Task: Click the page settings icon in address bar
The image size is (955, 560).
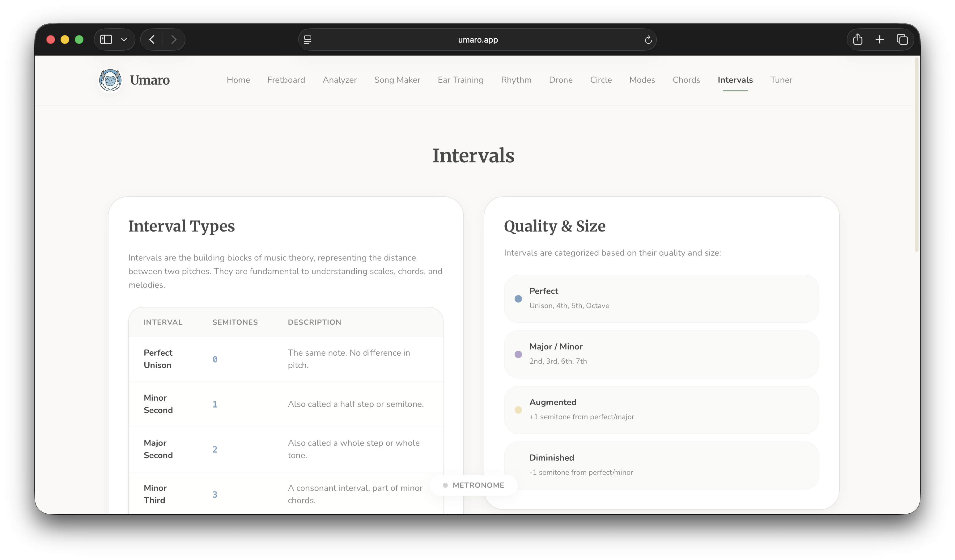Action: click(308, 40)
